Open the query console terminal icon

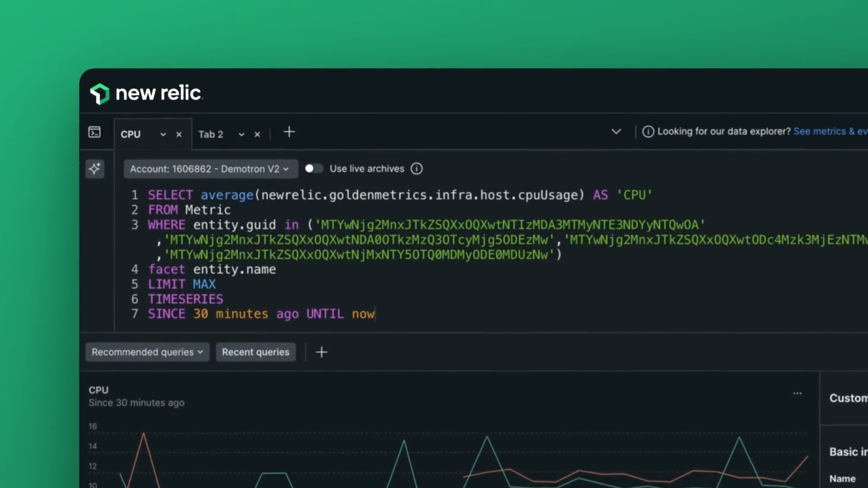pos(95,132)
